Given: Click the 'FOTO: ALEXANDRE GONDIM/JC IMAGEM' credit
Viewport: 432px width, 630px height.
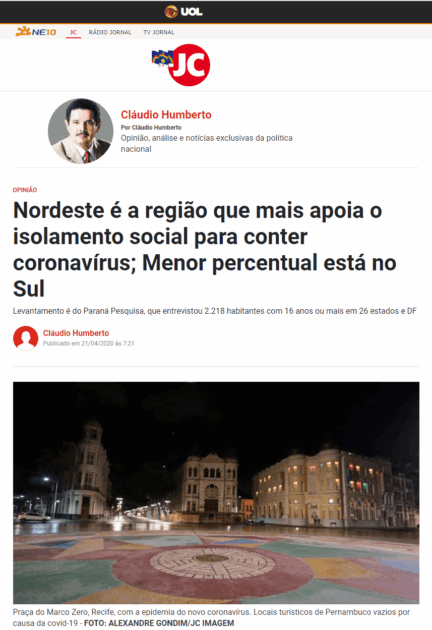Looking at the screenshot, I should (x=159, y=623).
